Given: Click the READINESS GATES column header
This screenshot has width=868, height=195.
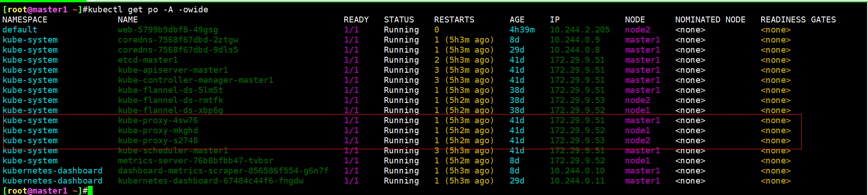Looking at the screenshot, I should pos(798,20).
